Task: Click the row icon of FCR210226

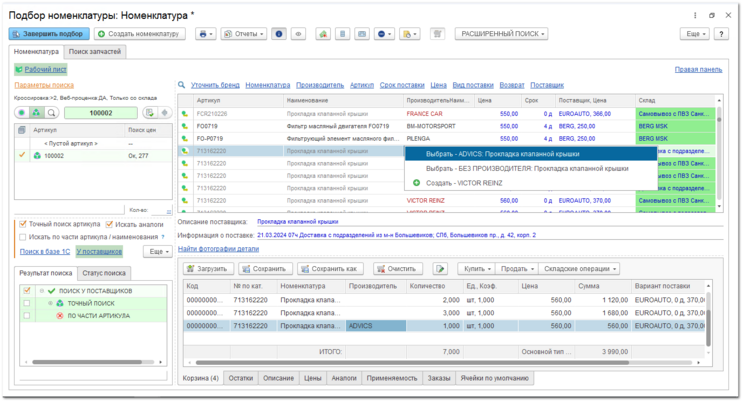Action: coord(185,114)
